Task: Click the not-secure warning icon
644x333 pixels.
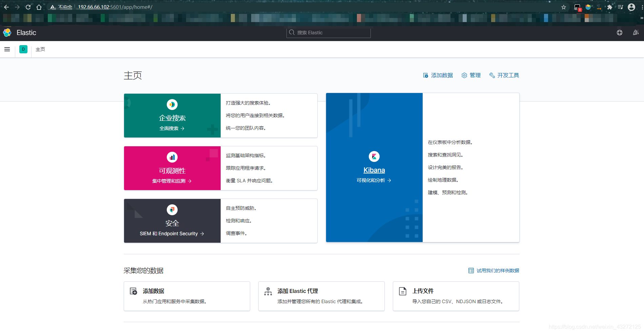Action: point(53,7)
